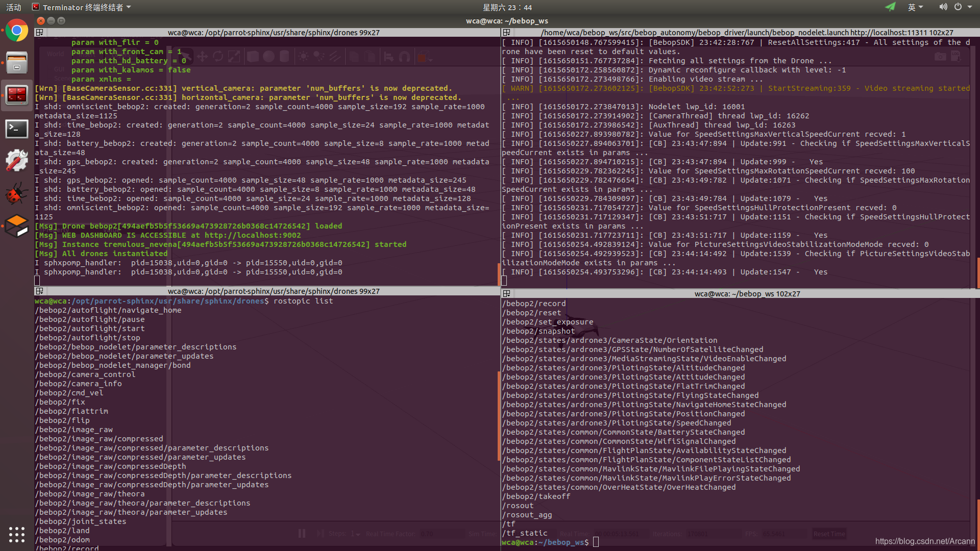The height and width of the screenshot is (551, 980).
Task: Click '/bebop2/joint_states' topic line
Action: click(81, 521)
